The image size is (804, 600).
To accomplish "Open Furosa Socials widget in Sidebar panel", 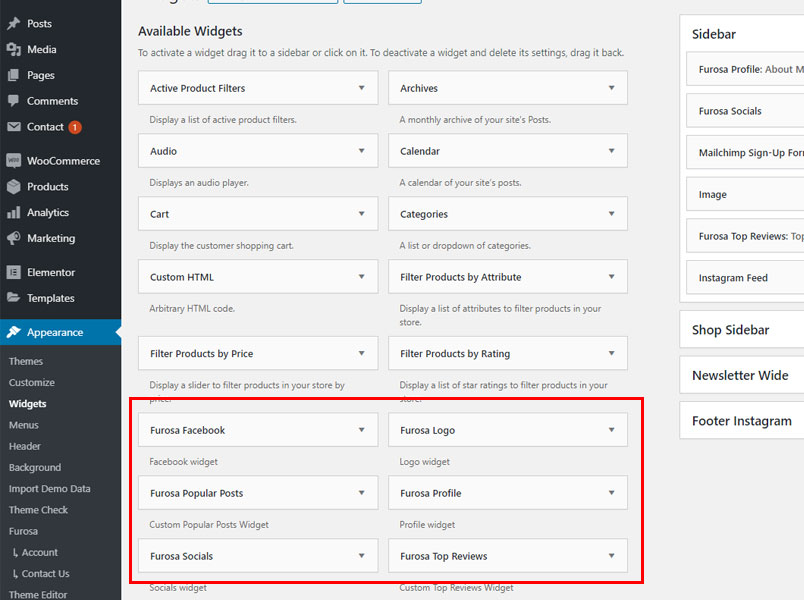I will click(x=745, y=111).
